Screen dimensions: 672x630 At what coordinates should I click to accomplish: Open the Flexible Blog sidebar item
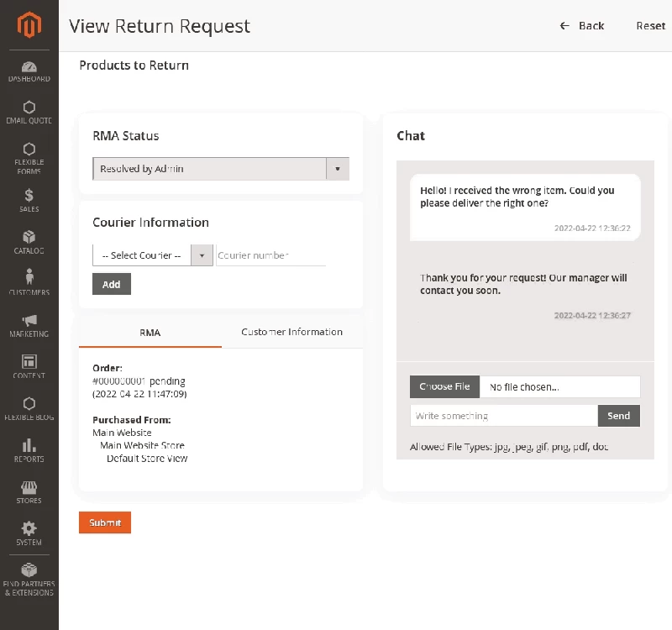29,408
